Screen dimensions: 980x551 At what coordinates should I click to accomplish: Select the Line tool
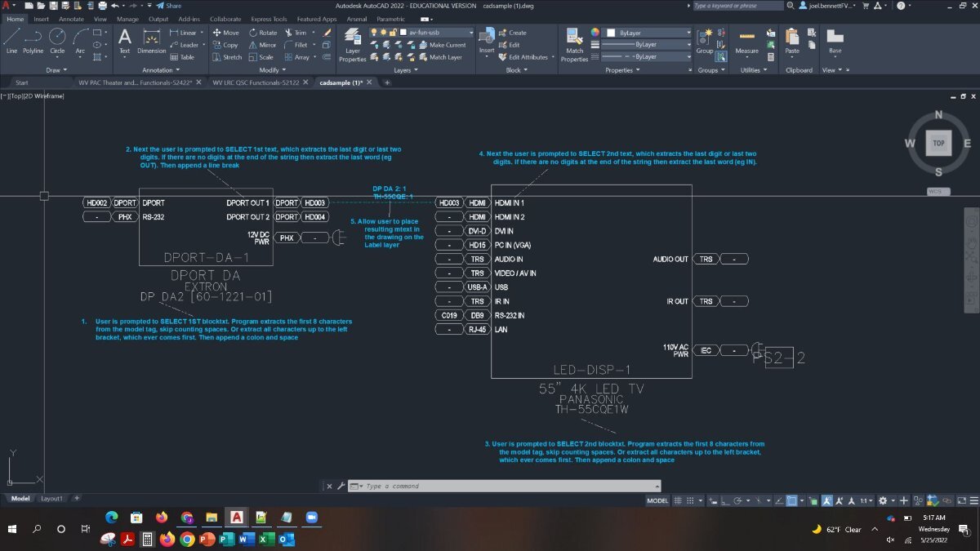pos(12,38)
